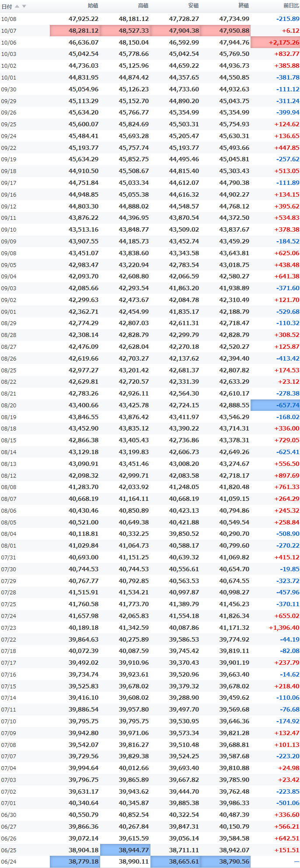The height and width of the screenshot is (868, 300).
Task: Select the change value +897.69
Action: click(287, 476)
